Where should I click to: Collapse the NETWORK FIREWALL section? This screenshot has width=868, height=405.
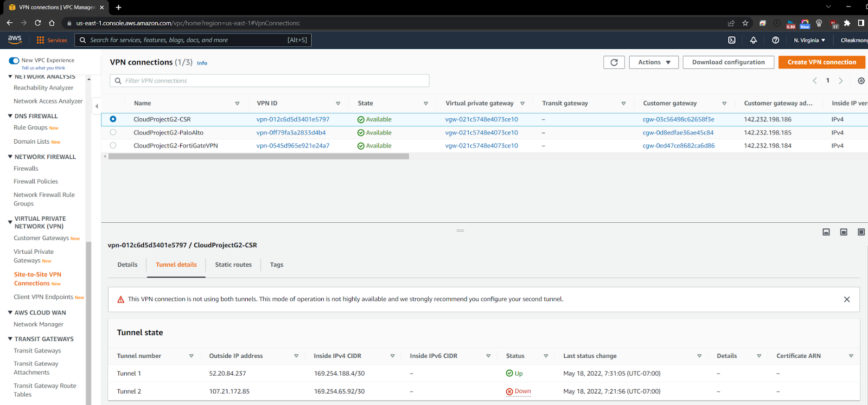click(x=10, y=157)
